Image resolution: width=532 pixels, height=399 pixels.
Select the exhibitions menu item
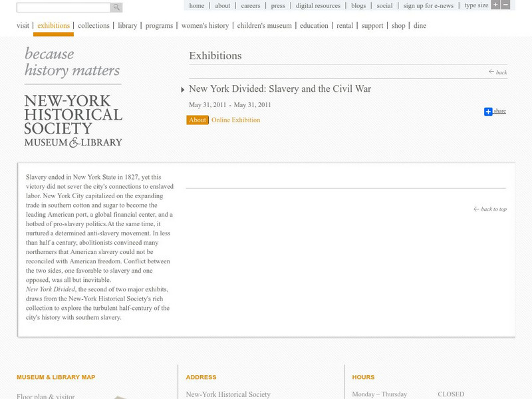tap(54, 25)
